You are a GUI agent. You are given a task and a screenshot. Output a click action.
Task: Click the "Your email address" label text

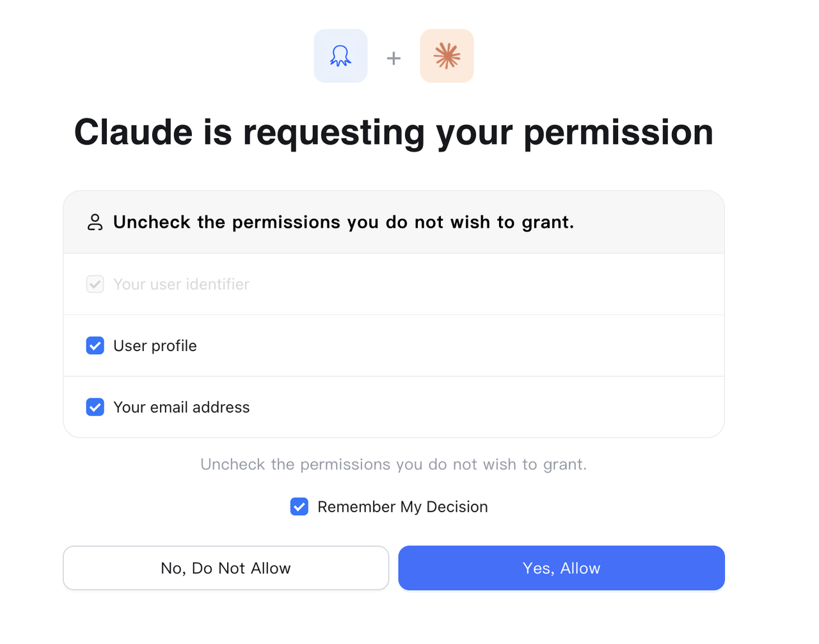[181, 407]
